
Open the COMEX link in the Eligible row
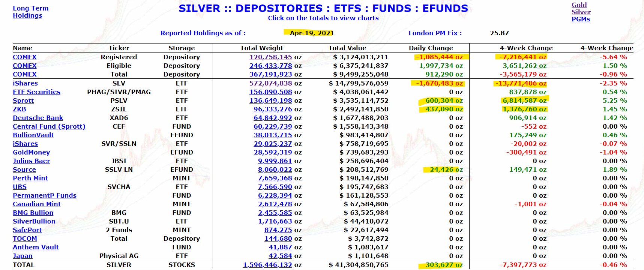click(25, 66)
